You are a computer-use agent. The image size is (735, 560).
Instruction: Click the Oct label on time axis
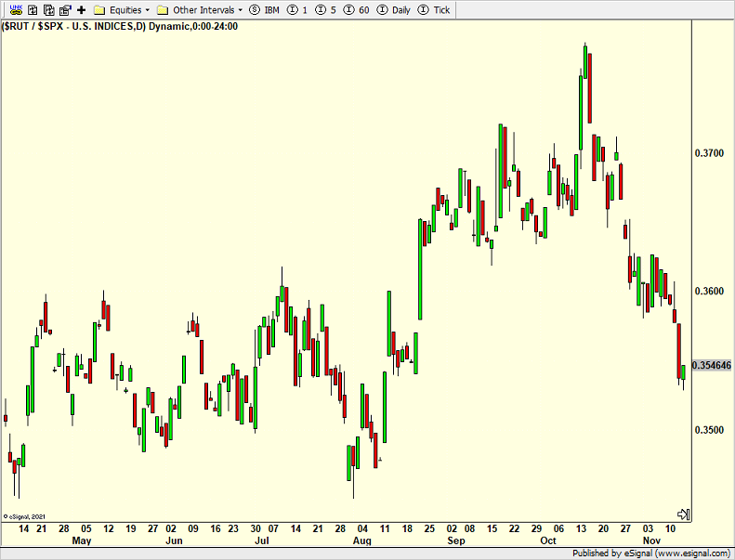pyautogui.click(x=548, y=540)
